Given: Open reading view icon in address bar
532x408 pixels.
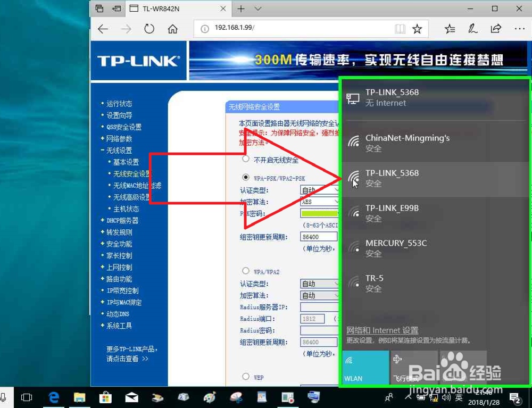Looking at the screenshot, I should click(400, 29).
